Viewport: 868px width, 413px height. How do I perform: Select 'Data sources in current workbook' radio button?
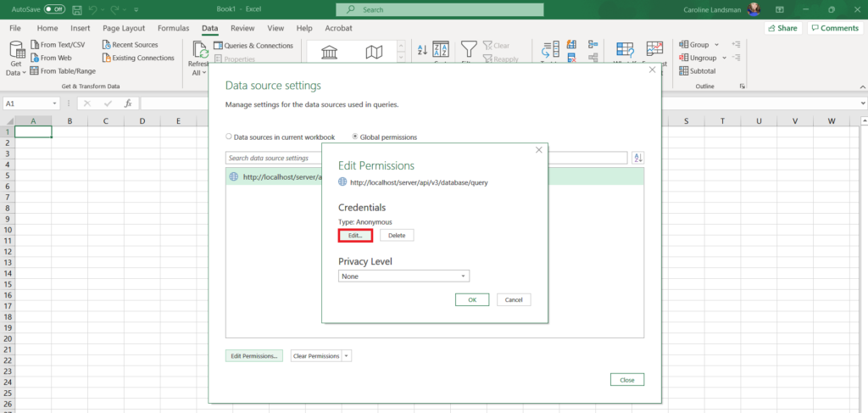[229, 137]
